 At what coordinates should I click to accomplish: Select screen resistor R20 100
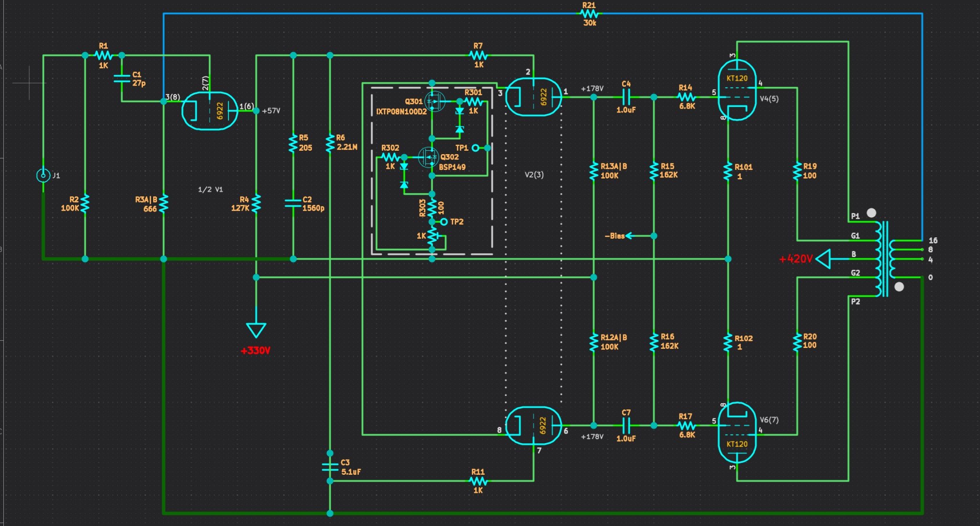tap(797, 342)
